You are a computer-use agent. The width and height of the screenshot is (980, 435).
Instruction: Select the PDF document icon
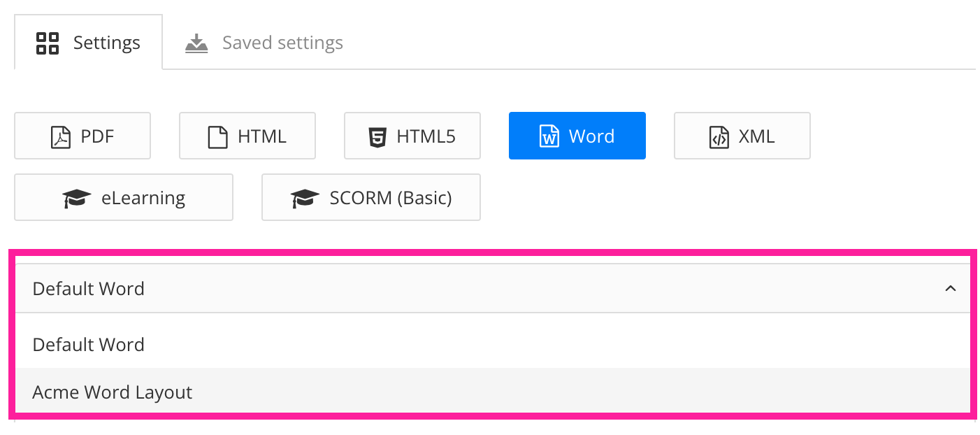point(61,136)
